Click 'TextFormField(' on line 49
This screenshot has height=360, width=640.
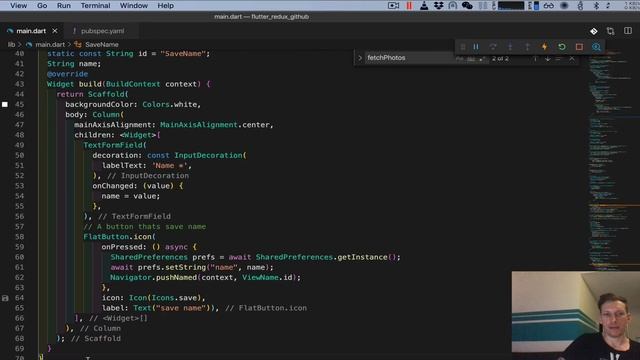[x=115, y=145]
